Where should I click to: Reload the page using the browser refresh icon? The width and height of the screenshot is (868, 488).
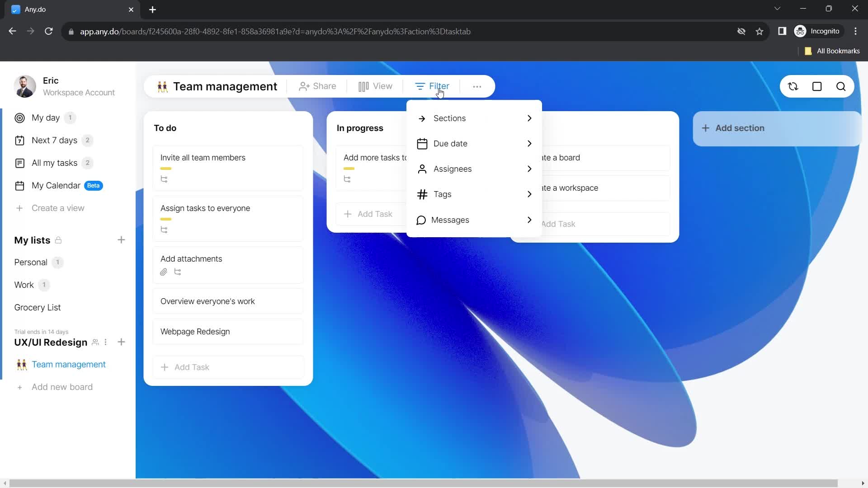(x=49, y=31)
